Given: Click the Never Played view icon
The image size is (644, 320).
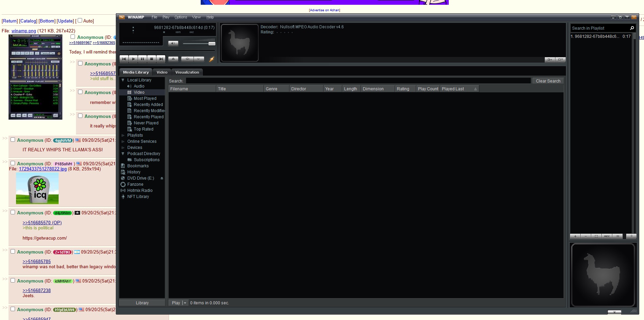Looking at the screenshot, I should [x=129, y=123].
